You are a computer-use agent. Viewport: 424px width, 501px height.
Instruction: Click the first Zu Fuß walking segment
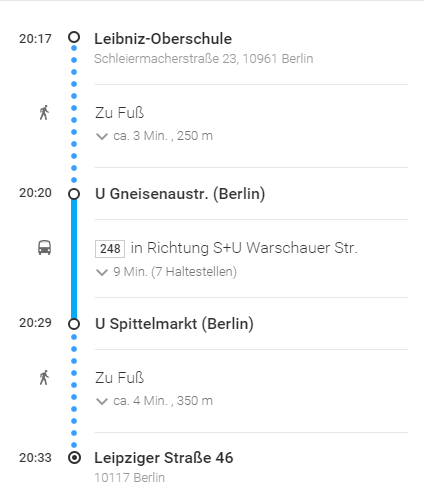click(119, 113)
